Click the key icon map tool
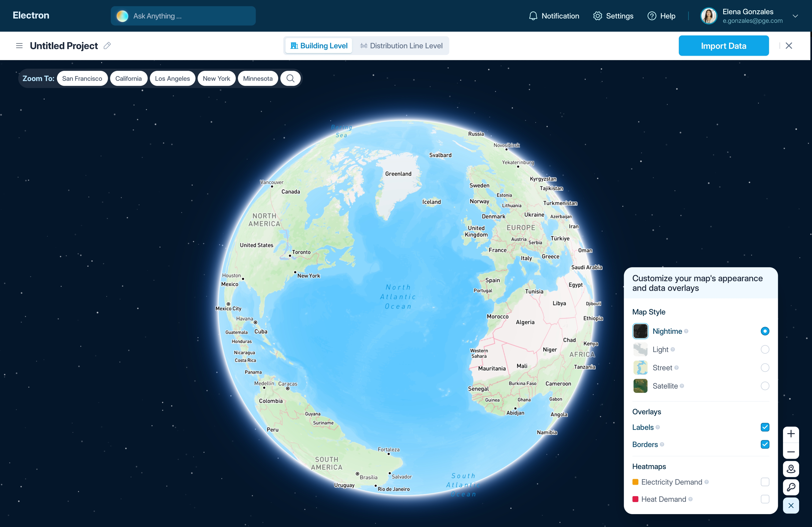 (791, 487)
